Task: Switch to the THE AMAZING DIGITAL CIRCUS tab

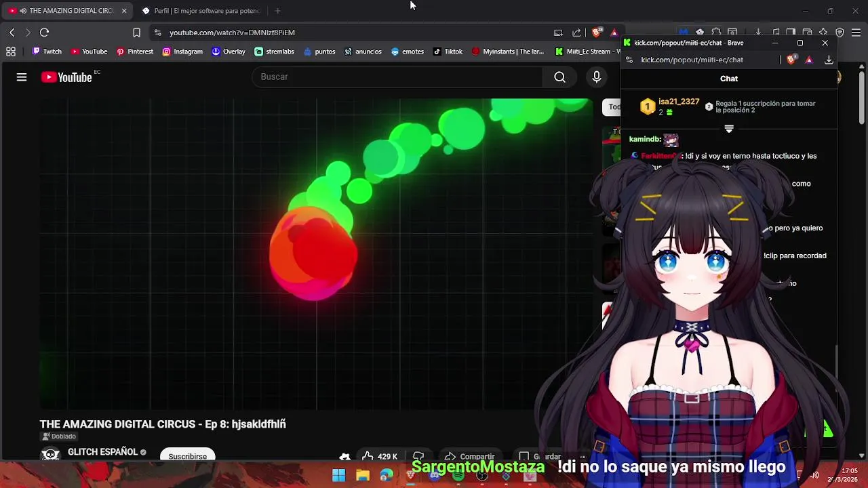Action: (x=67, y=11)
